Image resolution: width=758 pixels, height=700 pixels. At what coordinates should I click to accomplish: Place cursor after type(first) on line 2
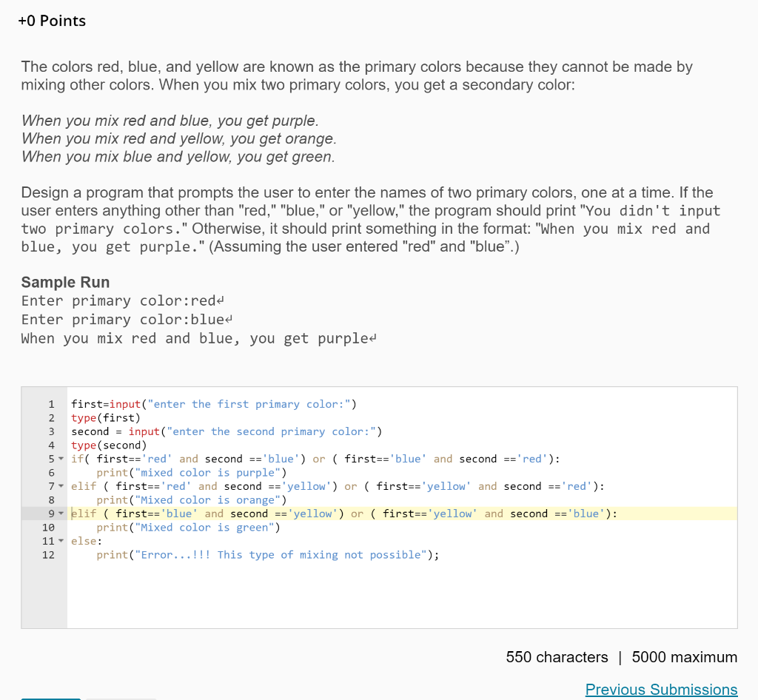(x=141, y=417)
